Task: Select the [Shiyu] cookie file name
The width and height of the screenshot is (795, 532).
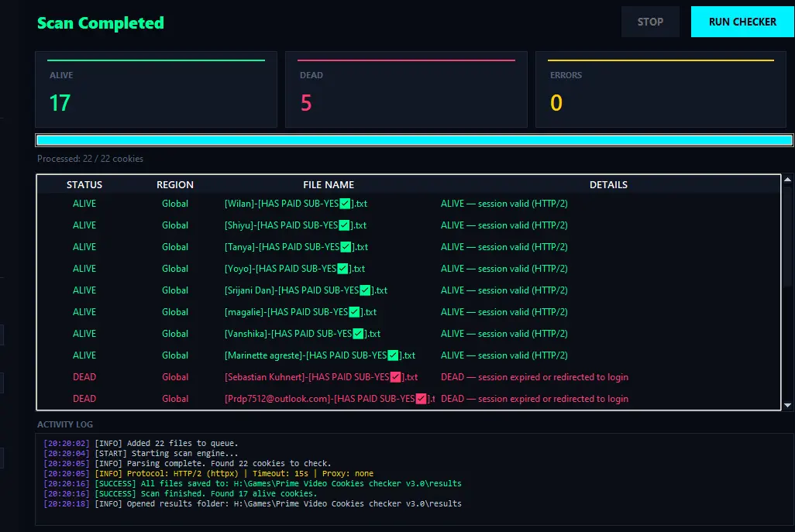Action: 295,225
